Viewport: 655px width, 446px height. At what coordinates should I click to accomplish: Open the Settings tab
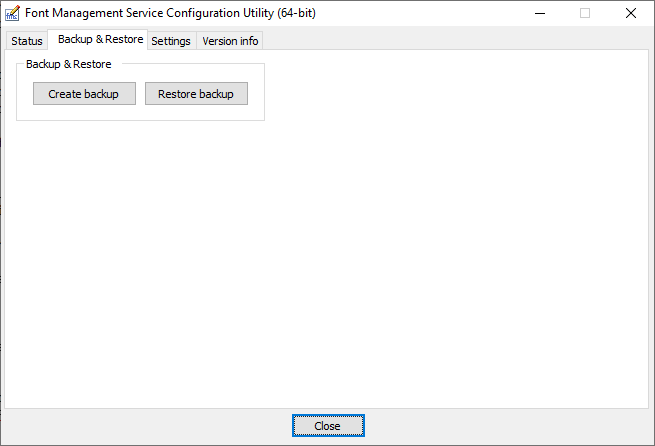point(171,41)
